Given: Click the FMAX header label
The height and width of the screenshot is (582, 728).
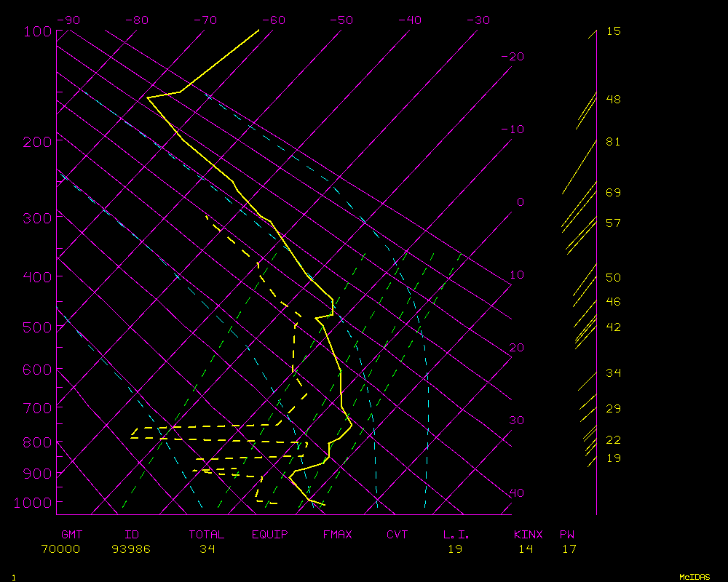Looking at the screenshot, I should (338, 535).
